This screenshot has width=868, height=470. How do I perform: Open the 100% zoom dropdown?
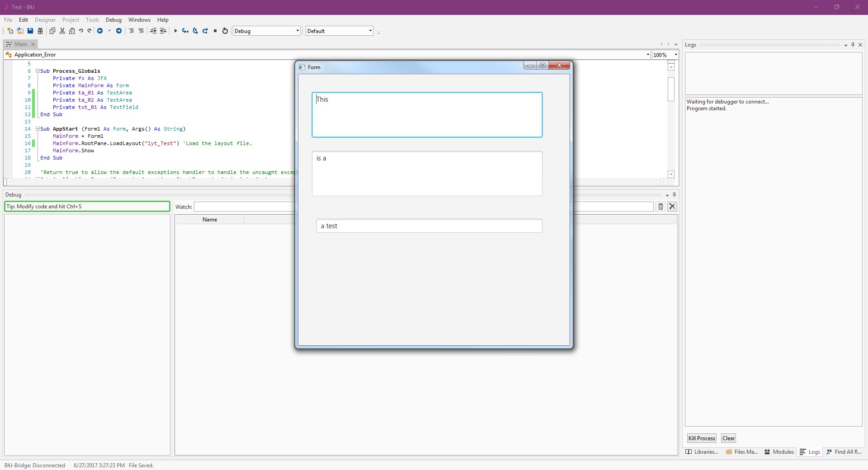click(x=676, y=55)
